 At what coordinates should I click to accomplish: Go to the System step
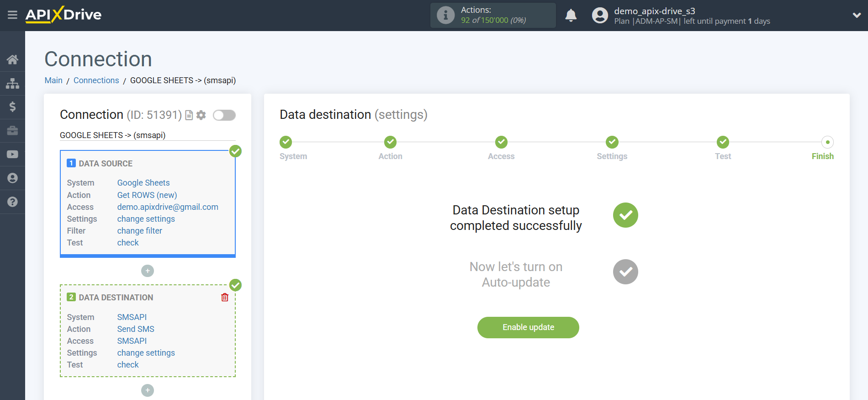pyautogui.click(x=286, y=142)
